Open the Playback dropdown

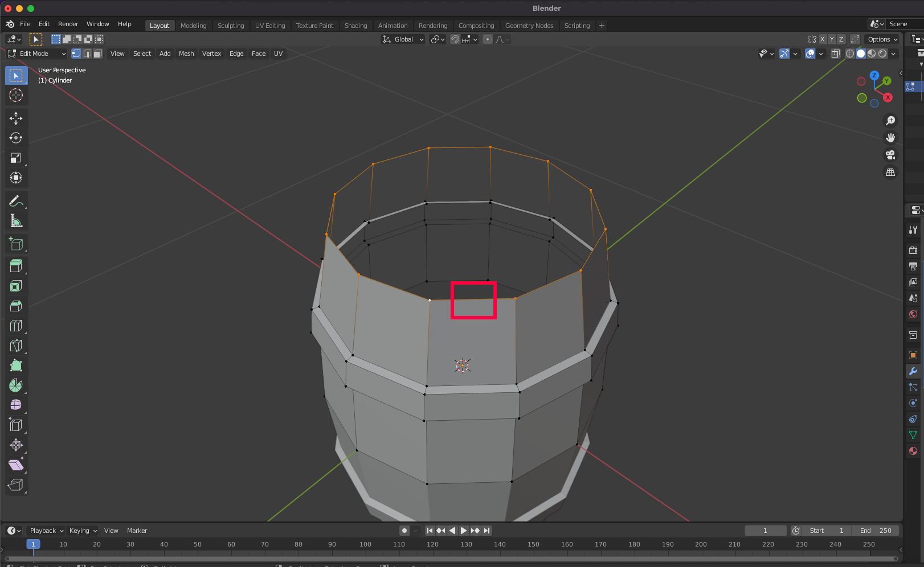tap(46, 531)
